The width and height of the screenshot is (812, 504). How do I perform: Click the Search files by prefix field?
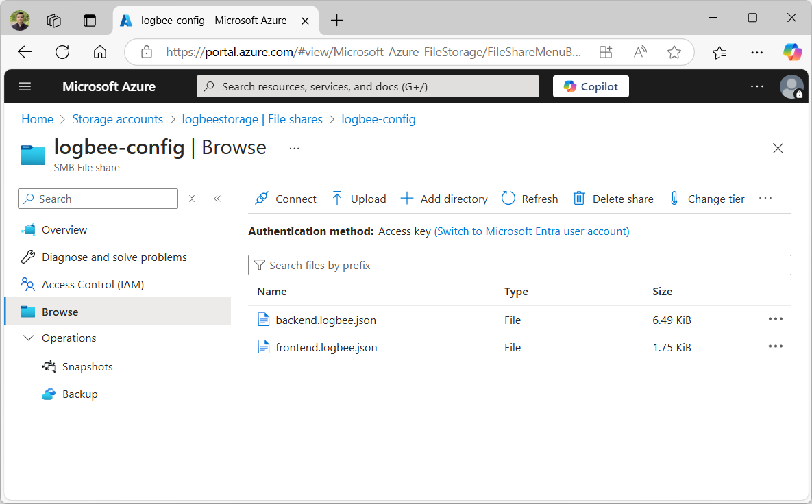click(519, 265)
